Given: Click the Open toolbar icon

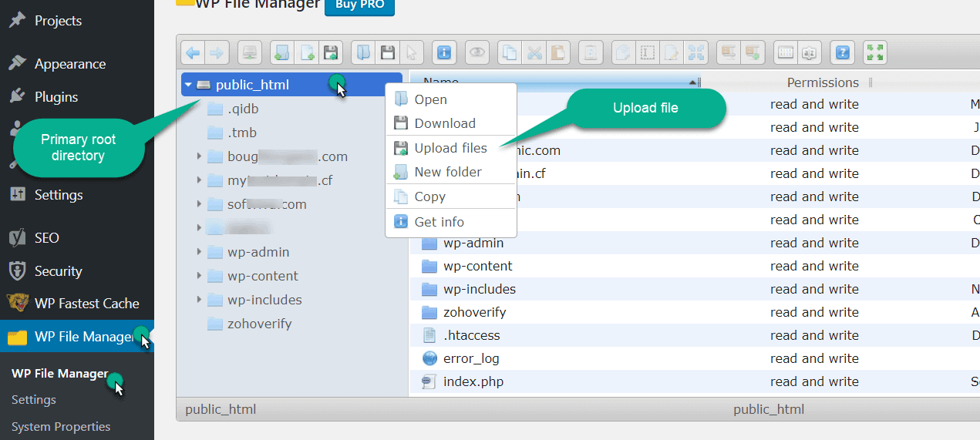Looking at the screenshot, I should (x=364, y=52).
